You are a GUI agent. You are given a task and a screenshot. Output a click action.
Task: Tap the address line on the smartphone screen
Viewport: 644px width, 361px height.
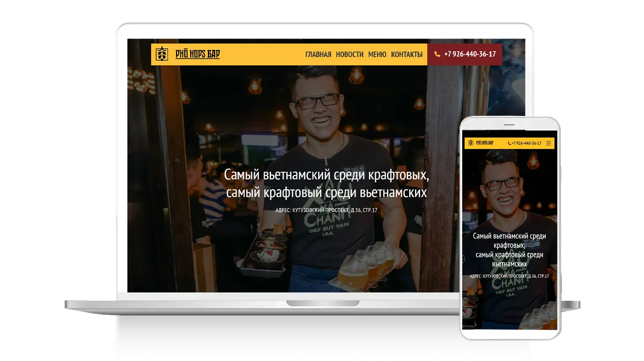509,276
